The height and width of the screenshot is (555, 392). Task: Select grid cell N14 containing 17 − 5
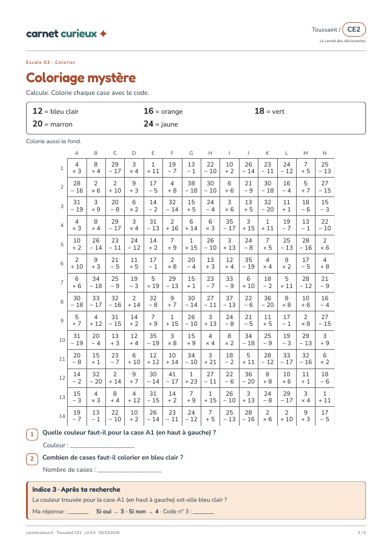[x=324, y=416]
